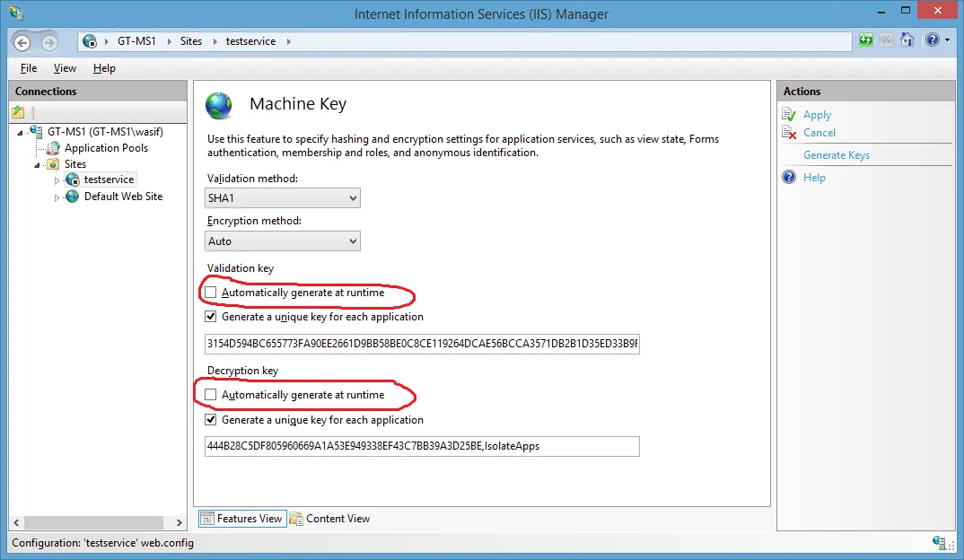964x560 pixels.
Task: Click the Back navigation arrow button
Action: coord(22,42)
